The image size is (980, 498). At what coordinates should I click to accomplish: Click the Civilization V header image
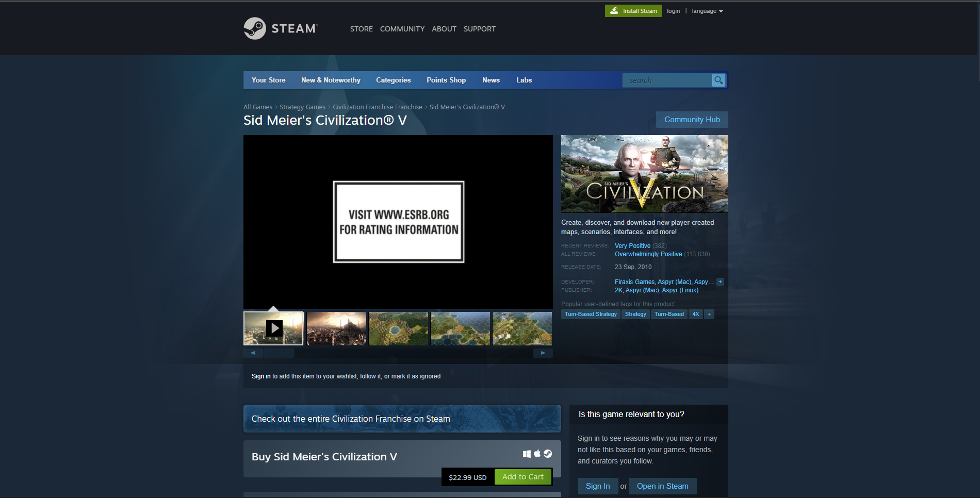645,174
